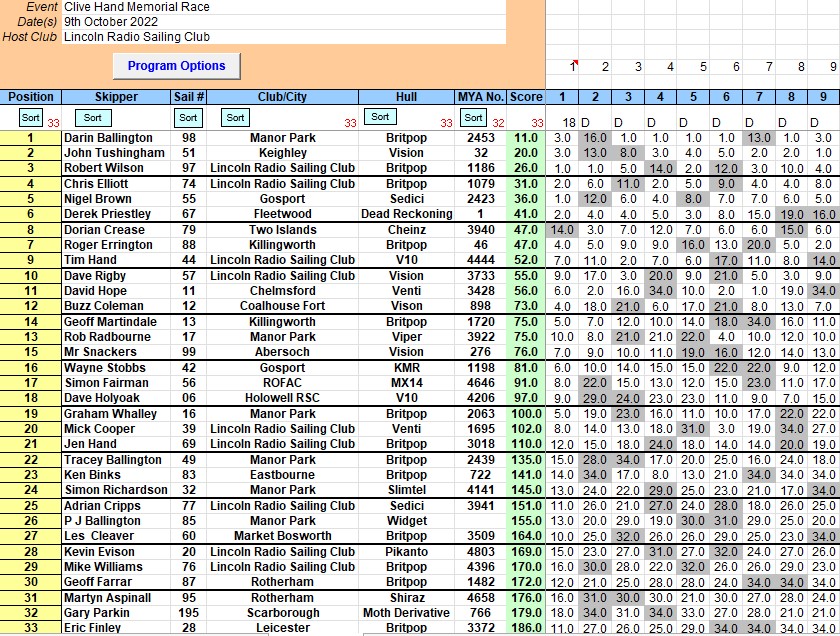
Task: Click the race 1 column header
Action: pyautogui.click(x=562, y=97)
